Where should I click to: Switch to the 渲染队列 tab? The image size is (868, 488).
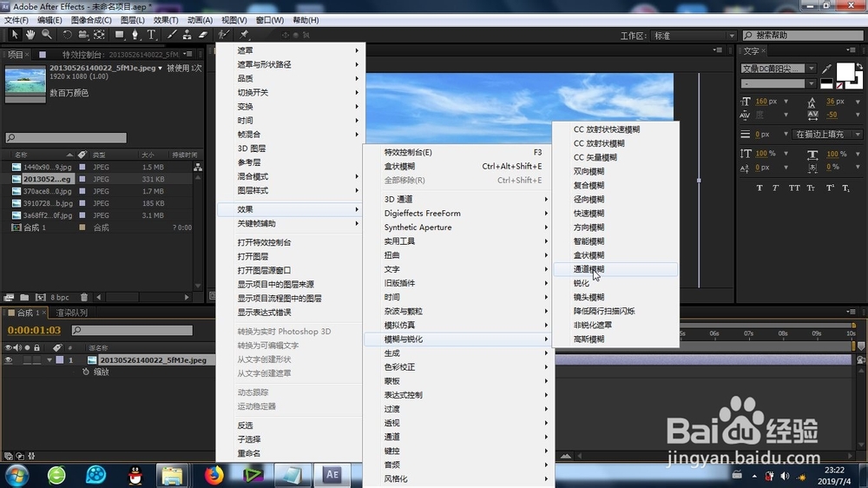point(72,313)
